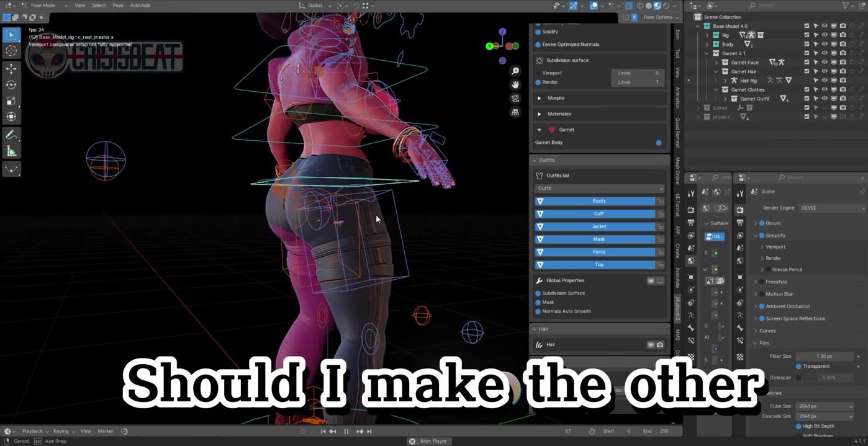Open the Pose menu in the header

click(118, 6)
